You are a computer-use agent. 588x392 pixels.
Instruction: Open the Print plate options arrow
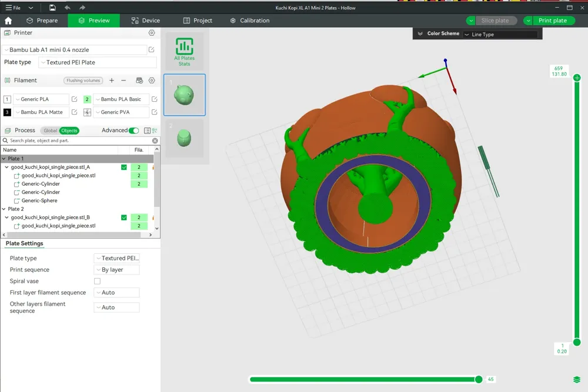click(528, 21)
